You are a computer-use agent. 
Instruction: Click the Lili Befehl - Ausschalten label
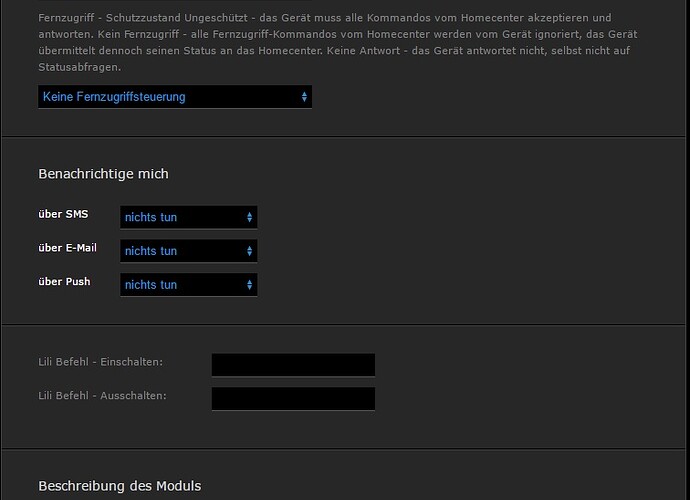tap(102, 396)
